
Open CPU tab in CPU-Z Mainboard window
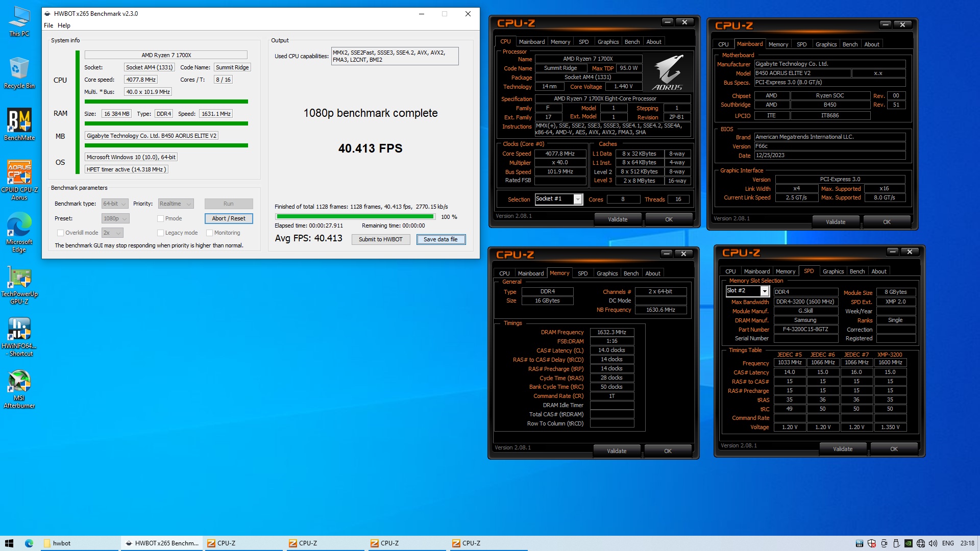[723, 44]
